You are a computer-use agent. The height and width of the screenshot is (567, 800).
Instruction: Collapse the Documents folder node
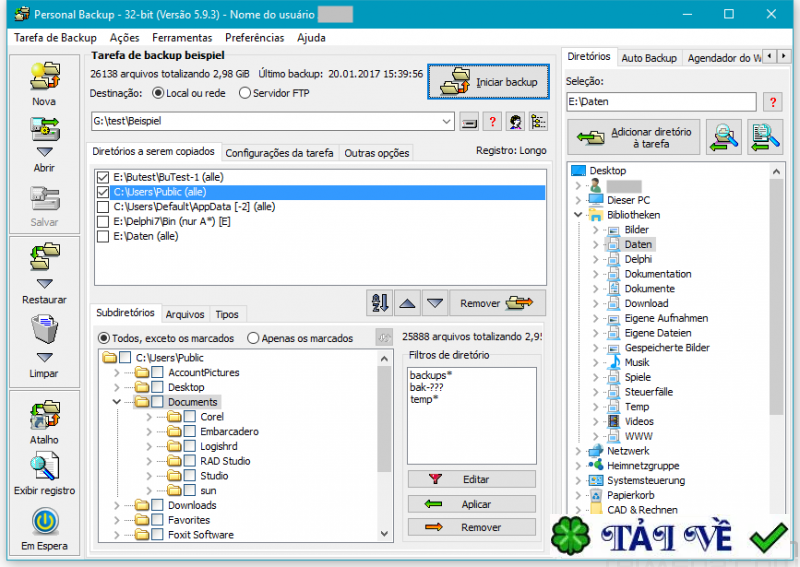tap(117, 402)
